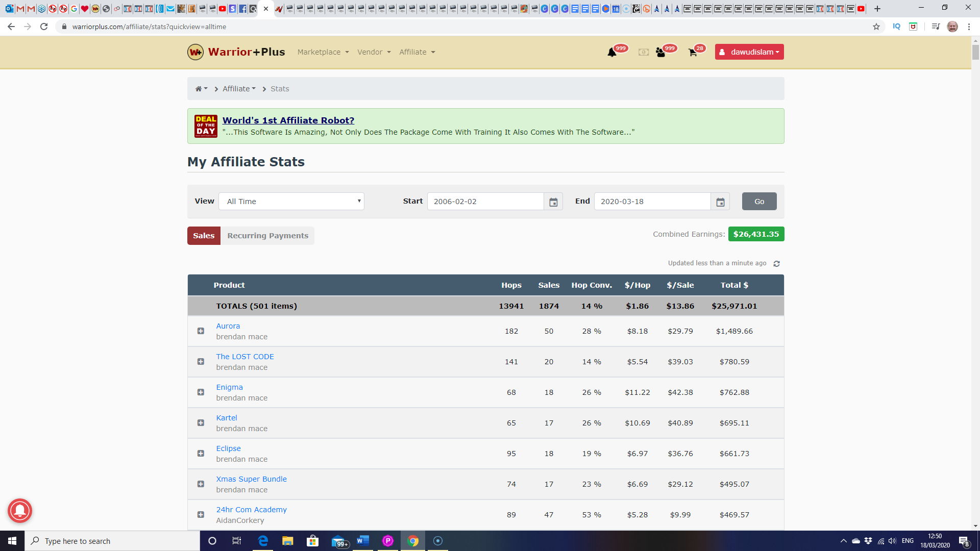Bookmark this page with star icon
Screen dimensions: 980x551
click(x=876, y=27)
